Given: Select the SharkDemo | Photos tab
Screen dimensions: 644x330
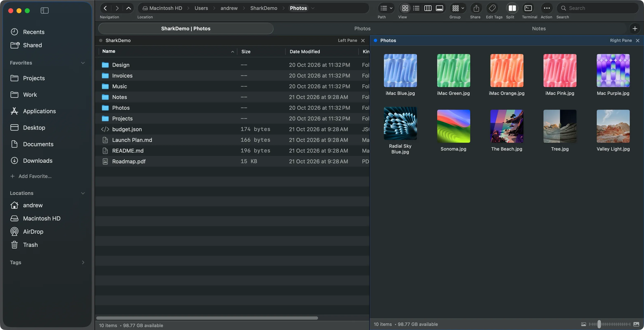Looking at the screenshot, I should 186,28.
